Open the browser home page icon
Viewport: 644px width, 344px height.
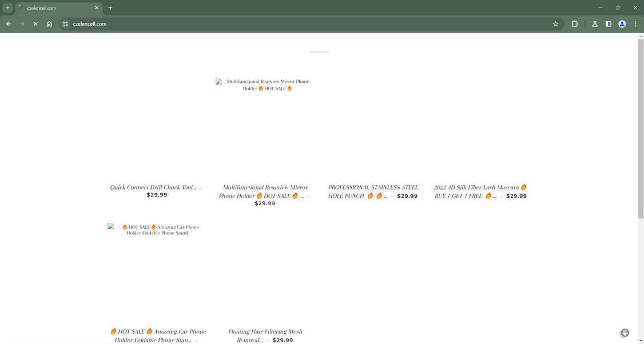click(49, 24)
